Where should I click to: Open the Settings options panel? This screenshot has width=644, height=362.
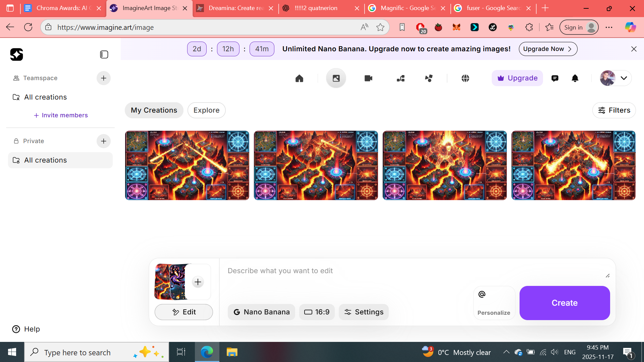364,312
